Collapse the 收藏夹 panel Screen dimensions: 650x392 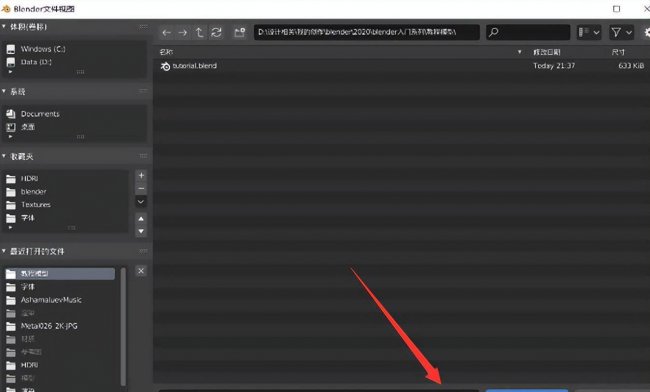pos(4,156)
